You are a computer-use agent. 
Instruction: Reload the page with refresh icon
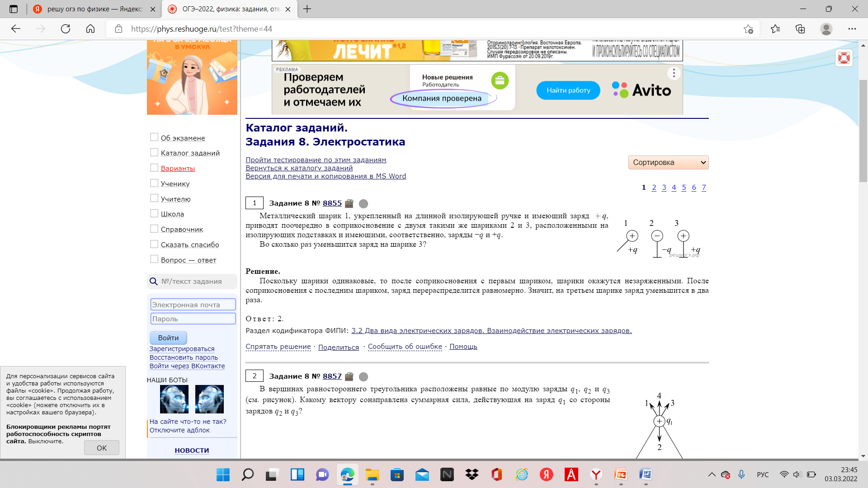66,29
